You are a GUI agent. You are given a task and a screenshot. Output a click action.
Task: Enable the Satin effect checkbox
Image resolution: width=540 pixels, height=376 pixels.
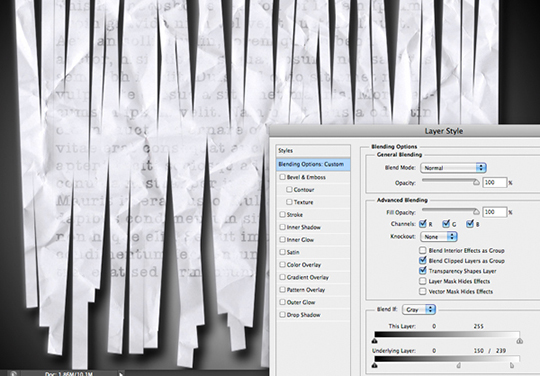[x=282, y=252]
